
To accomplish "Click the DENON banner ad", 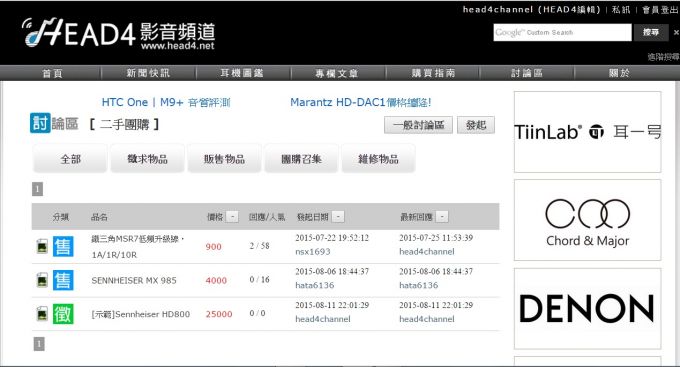I will coord(588,308).
